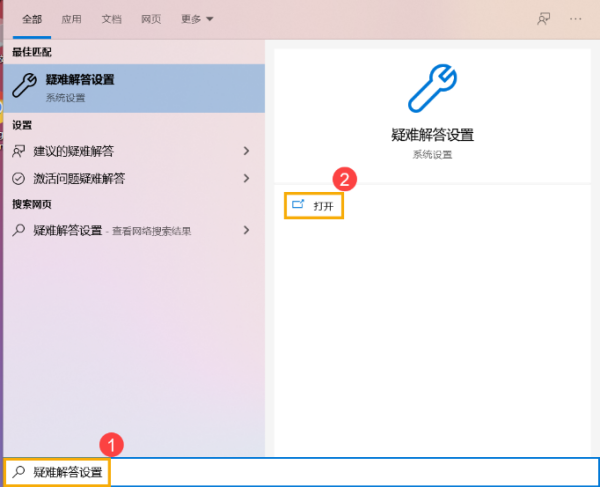Open the three-dot options menu
This screenshot has height=487, width=600.
point(575,19)
